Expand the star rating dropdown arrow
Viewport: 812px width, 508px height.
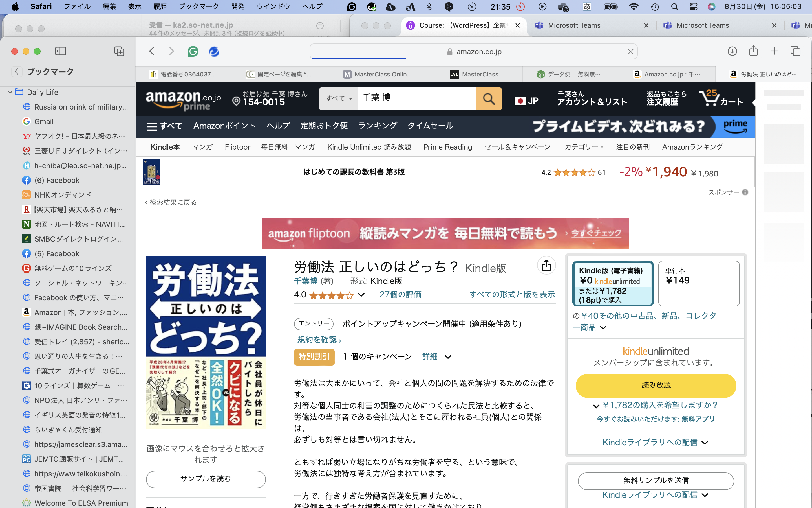coord(361,295)
